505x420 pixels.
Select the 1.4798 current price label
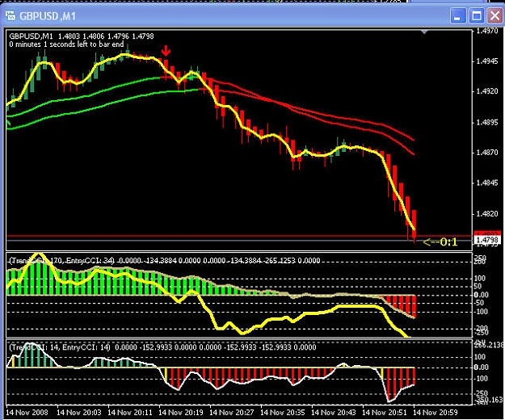pyautogui.click(x=486, y=240)
